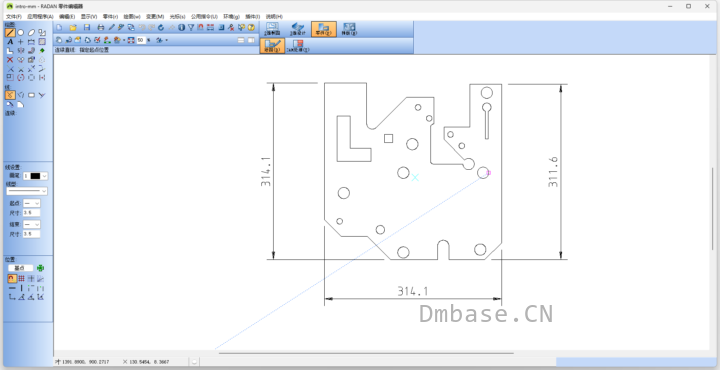Image resolution: width=720 pixels, height=370 pixels.
Task: Toggle the red grid snap option
Action: (x=21, y=279)
